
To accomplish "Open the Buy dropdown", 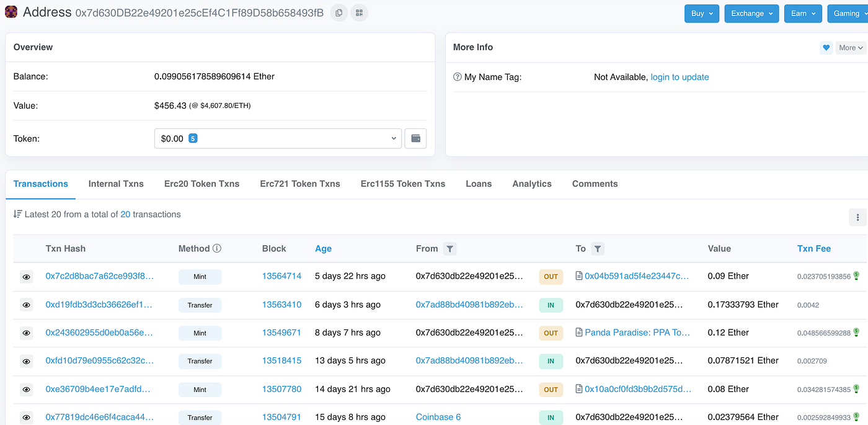I will pyautogui.click(x=701, y=14).
